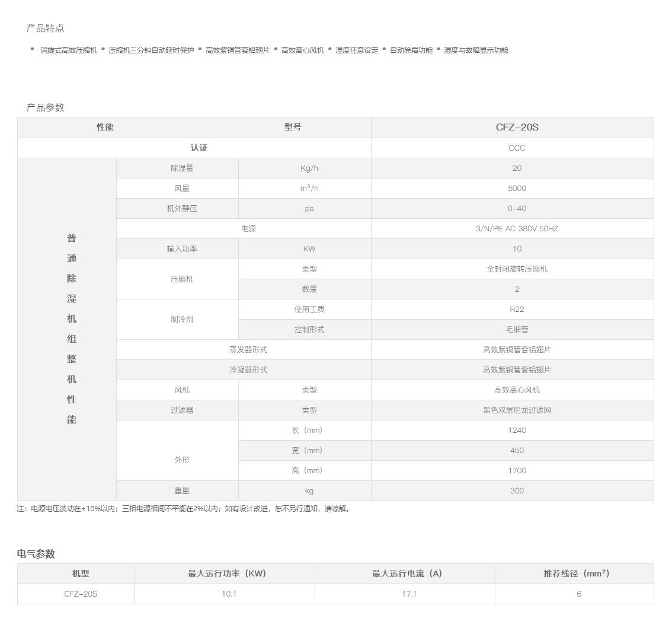672x631 pixels.
Task: Click the CCC certification value cell
Action: coord(517,148)
